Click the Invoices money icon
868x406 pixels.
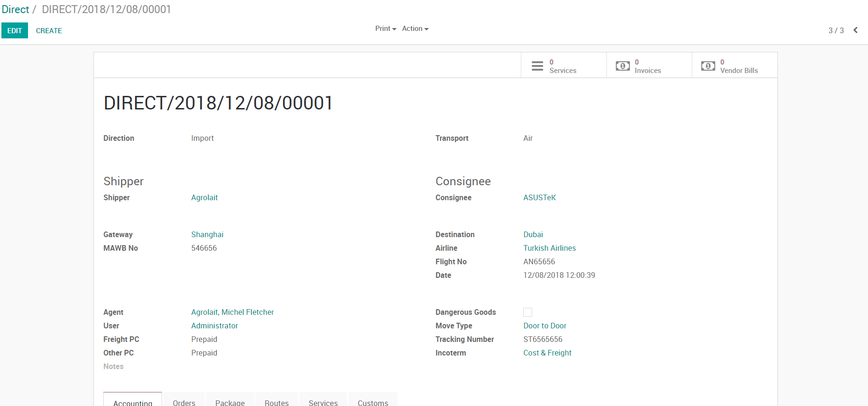click(x=622, y=66)
